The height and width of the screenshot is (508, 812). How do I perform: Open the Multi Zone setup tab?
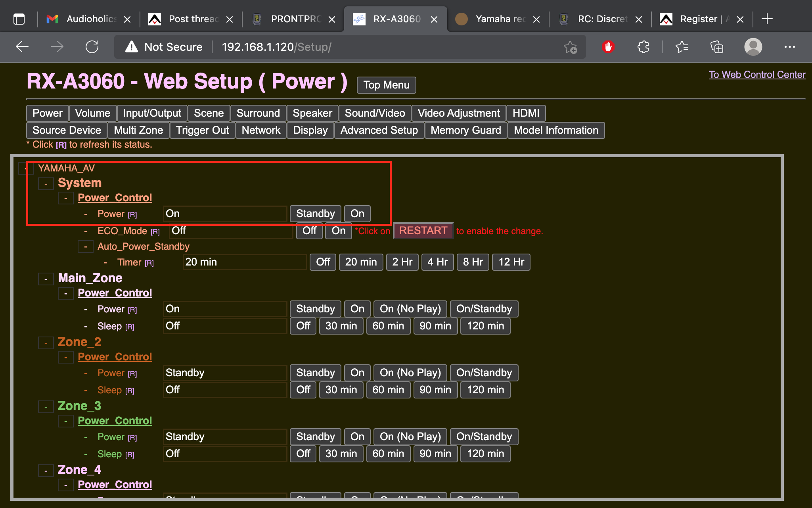[x=139, y=130]
